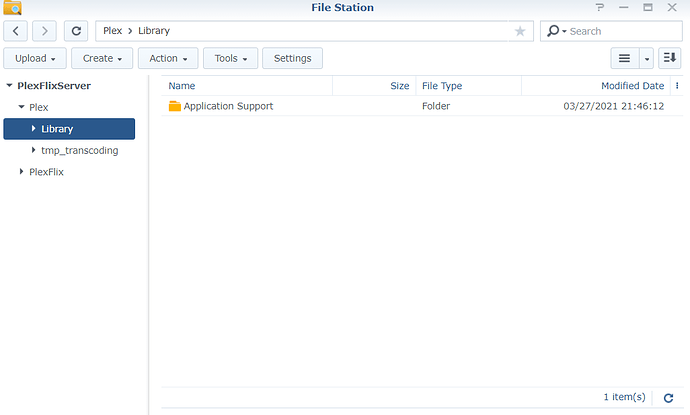Select tmp_transcoding in folder tree
Viewport: 690px width, 415px height.
(80, 151)
